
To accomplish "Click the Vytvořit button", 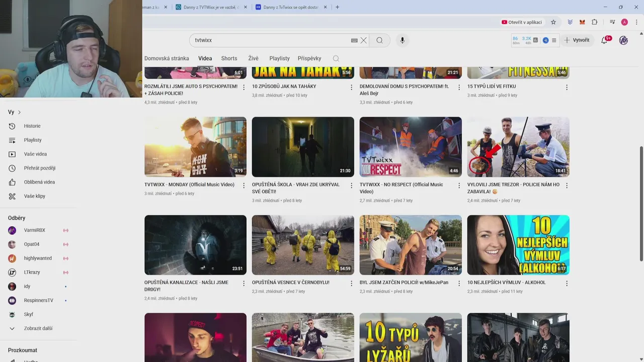I will click(577, 40).
